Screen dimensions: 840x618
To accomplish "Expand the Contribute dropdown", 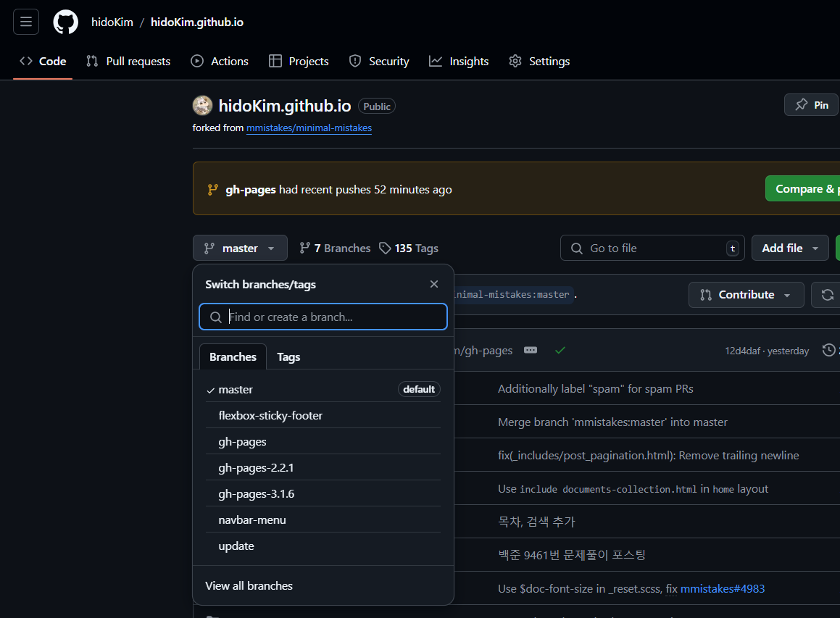I will click(x=746, y=295).
